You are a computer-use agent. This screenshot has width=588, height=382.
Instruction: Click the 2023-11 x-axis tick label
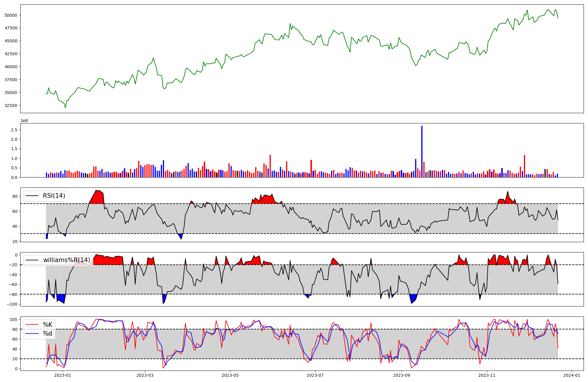tap(487, 375)
